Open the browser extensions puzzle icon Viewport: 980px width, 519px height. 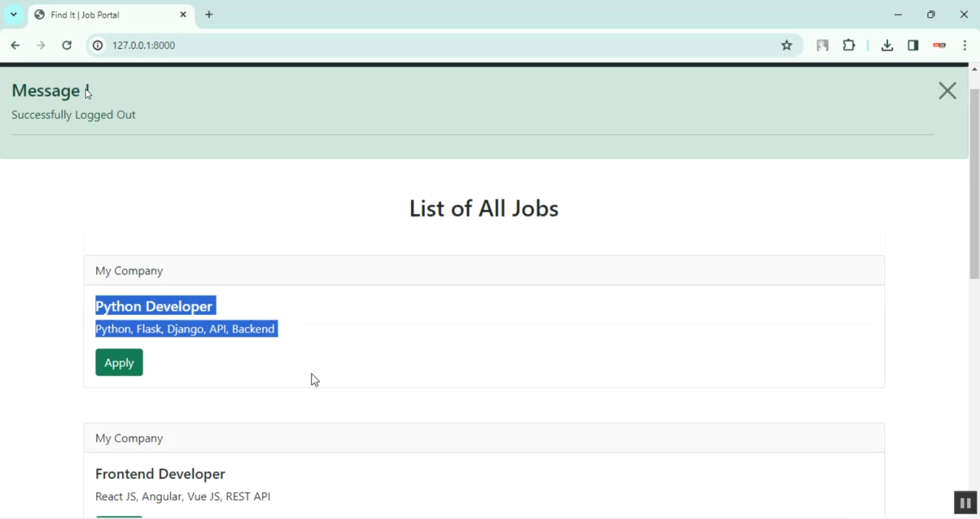pyautogui.click(x=849, y=46)
